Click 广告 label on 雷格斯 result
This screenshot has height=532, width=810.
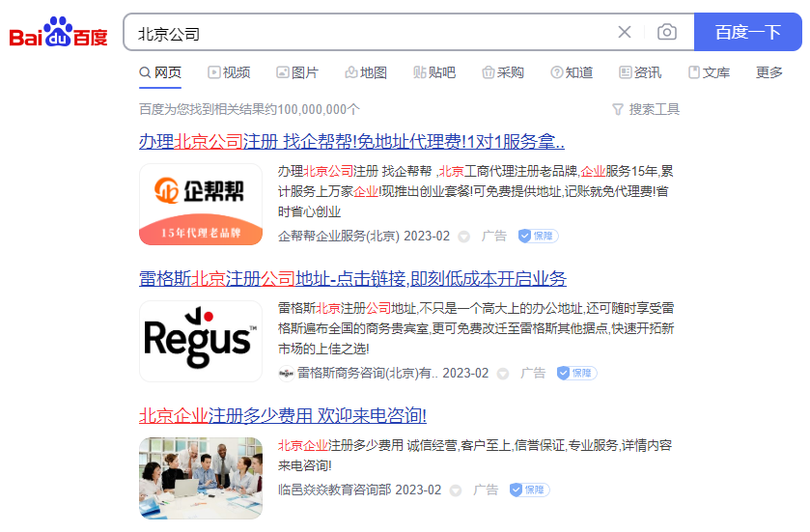pos(533,373)
